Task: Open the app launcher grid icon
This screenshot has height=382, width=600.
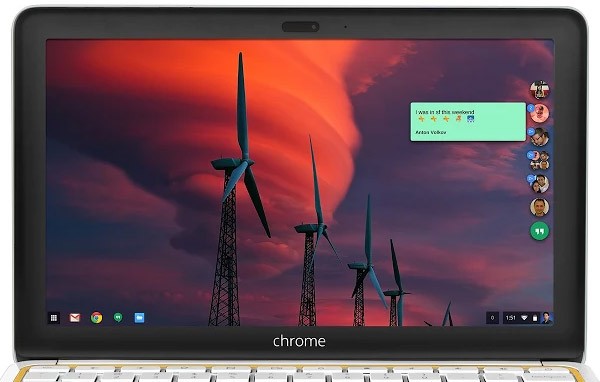Action: (x=54, y=318)
